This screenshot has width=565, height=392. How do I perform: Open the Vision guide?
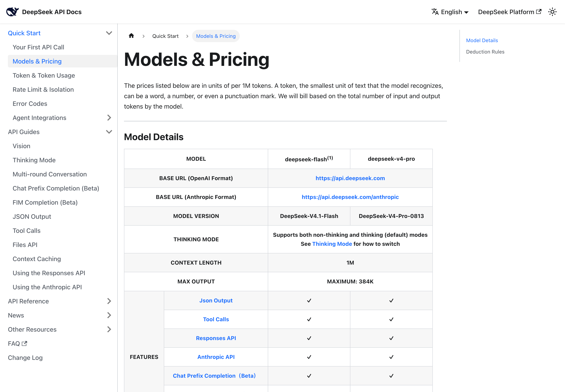click(21, 146)
